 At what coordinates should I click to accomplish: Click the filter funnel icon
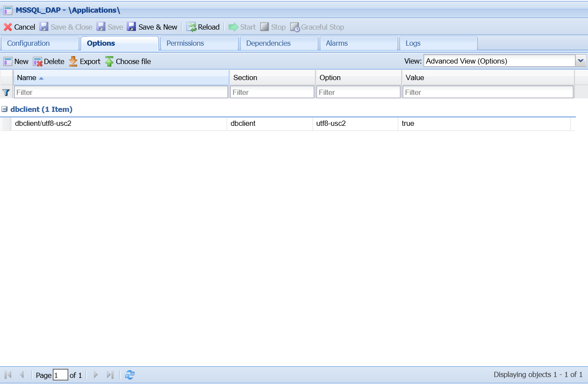click(x=6, y=92)
